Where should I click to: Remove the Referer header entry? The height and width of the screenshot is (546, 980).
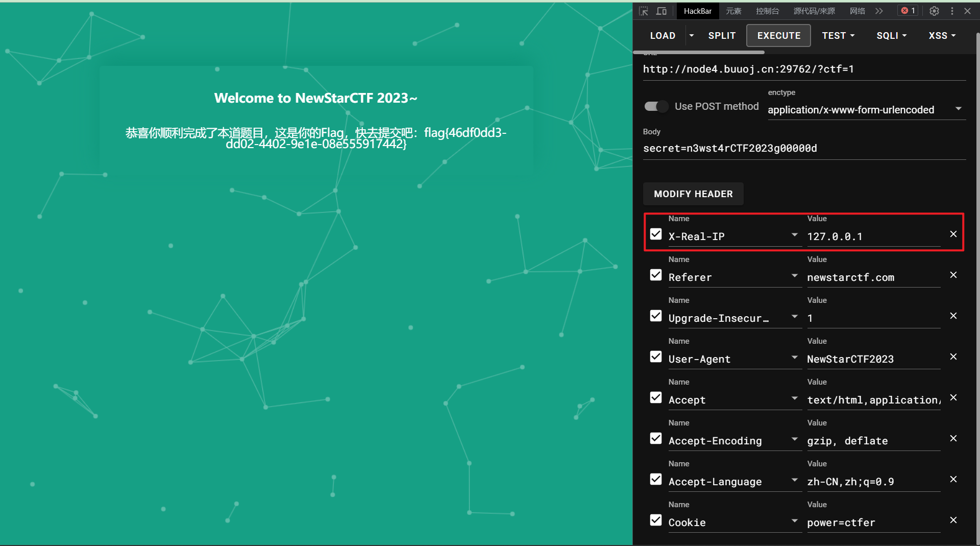953,275
